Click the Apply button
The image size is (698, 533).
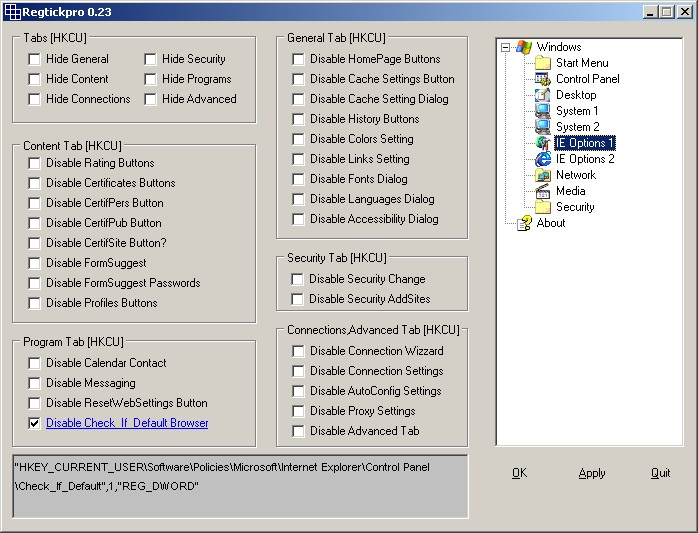(592, 473)
